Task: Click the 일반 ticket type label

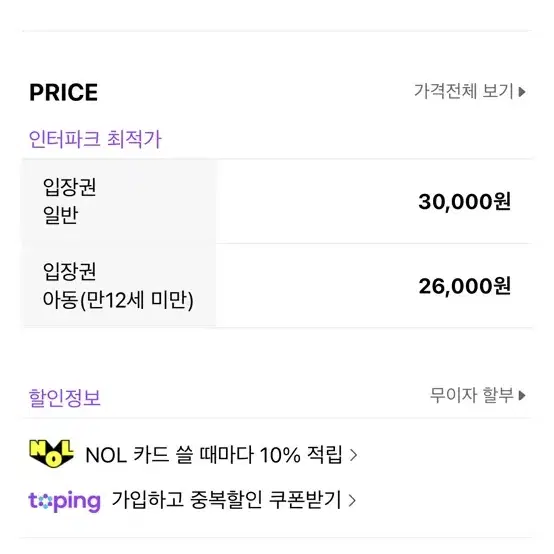Action: tap(60, 215)
